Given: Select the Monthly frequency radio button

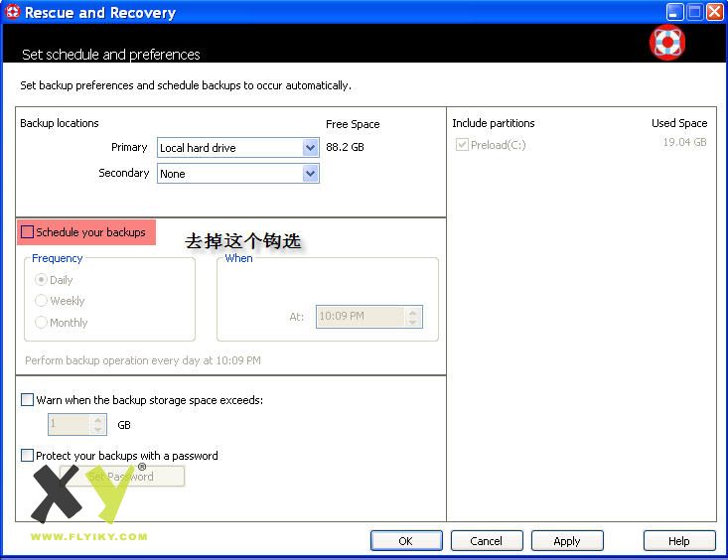Looking at the screenshot, I should (x=41, y=322).
